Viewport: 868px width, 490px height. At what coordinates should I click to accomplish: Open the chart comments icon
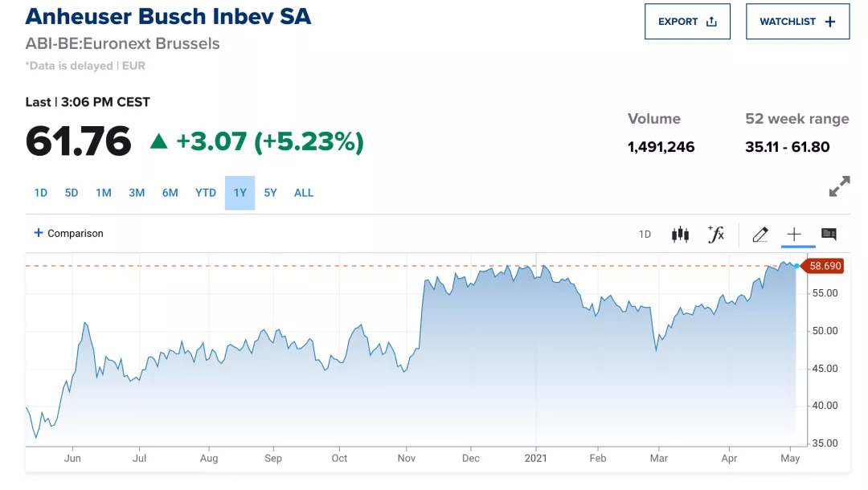(x=829, y=235)
